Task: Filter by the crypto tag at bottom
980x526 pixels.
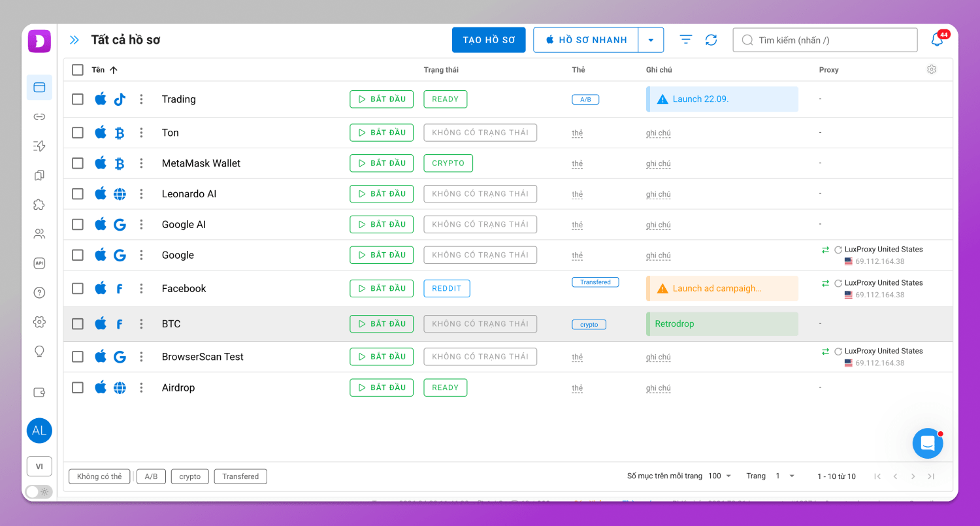Action: pyautogui.click(x=190, y=476)
